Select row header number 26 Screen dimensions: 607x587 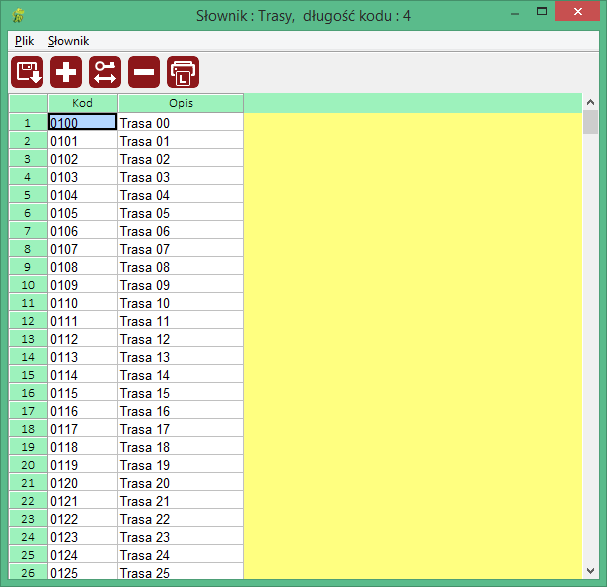point(28,572)
